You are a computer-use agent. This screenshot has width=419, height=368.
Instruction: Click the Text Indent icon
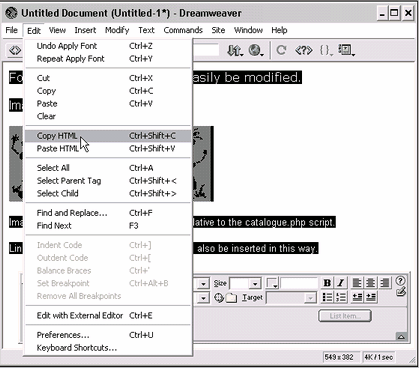(371, 297)
